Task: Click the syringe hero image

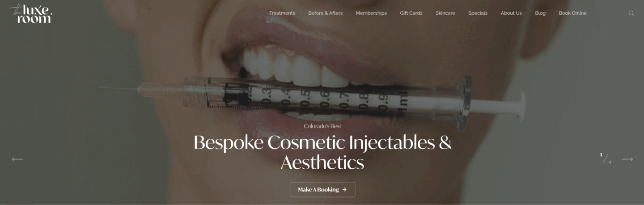Action: (x=313, y=101)
